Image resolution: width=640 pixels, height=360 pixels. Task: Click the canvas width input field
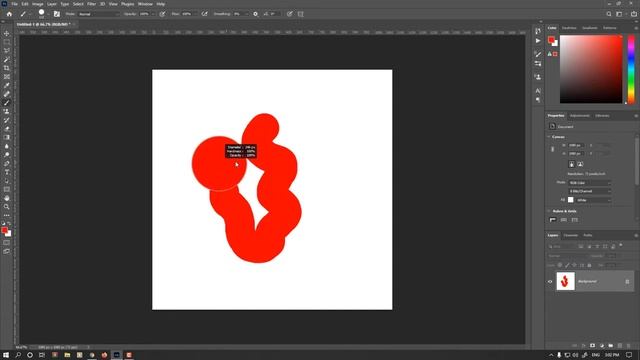tap(576, 145)
